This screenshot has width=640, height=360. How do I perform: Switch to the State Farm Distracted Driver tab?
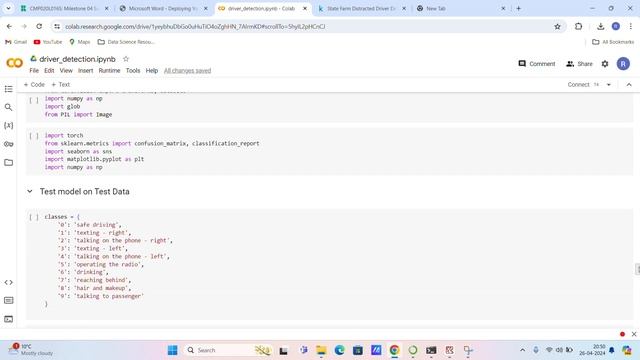(361, 8)
